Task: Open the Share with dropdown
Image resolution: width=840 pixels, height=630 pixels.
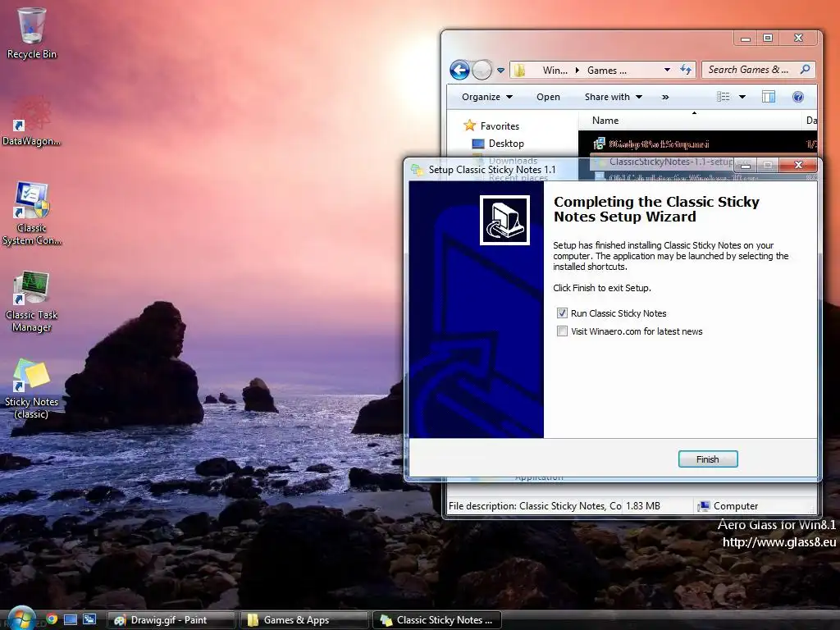Action: 613,97
